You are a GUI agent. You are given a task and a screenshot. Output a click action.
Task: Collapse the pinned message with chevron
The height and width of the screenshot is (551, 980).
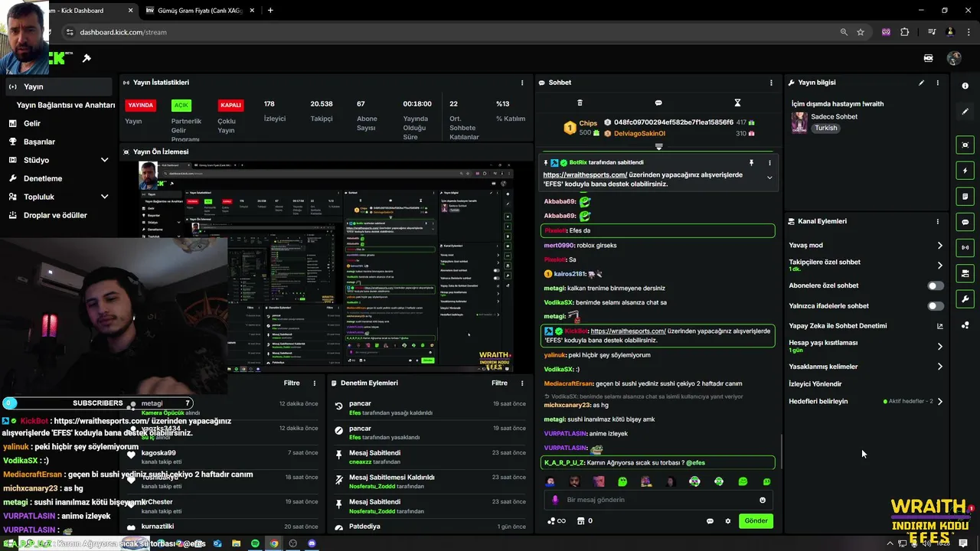click(x=769, y=178)
